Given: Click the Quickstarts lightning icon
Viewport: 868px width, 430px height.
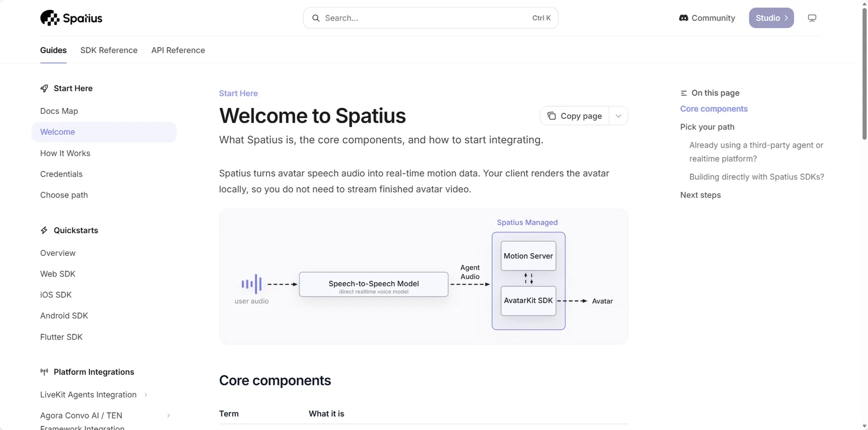Looking at the screenshot, I should click(x=44, y=230).
